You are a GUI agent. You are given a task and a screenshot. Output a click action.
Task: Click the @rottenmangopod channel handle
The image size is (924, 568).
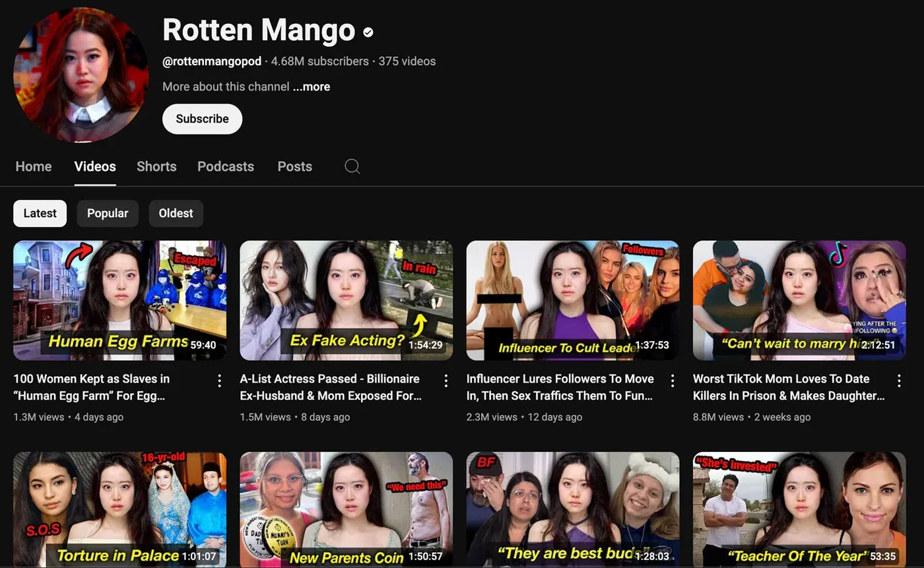click(212, 61)
